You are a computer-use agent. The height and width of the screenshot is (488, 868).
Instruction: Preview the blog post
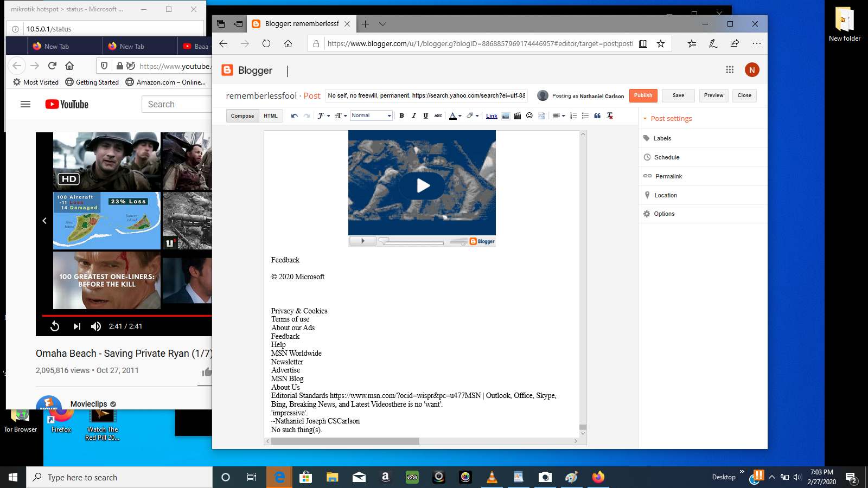[x=713, y=95]
